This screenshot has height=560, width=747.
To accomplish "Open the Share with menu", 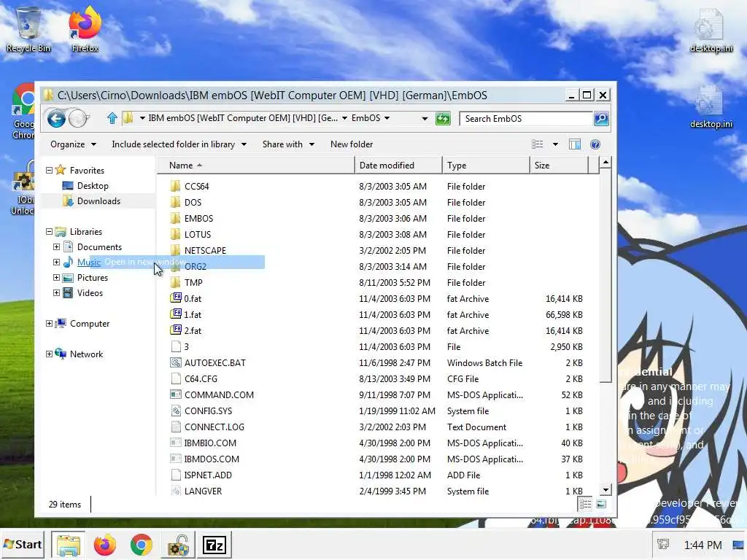I will coord(289,144).
